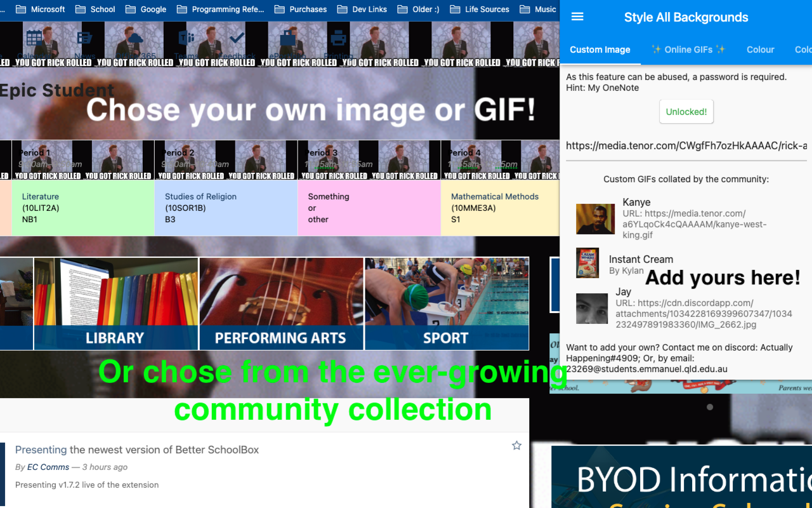Select the Printing printer icon
Viewport: 812px width, 508px height.
pyautogui.click(x=337, y=37)
